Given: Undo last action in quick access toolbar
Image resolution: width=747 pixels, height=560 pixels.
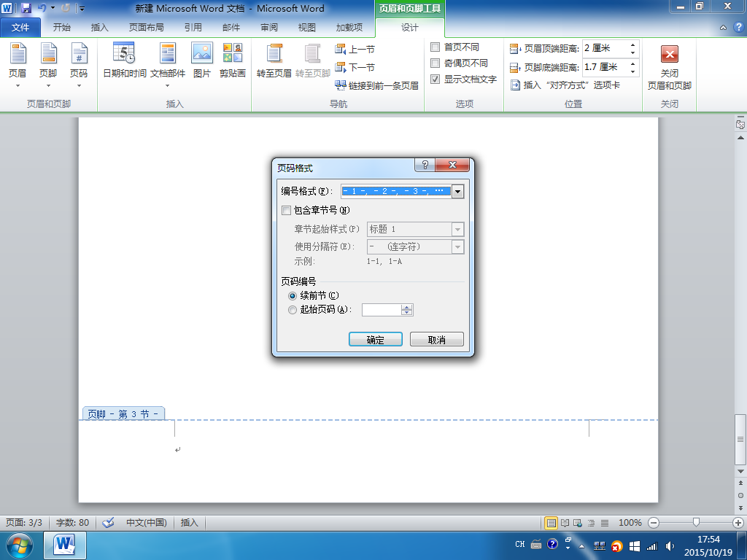Looking at the screenshot, I should coord(42,8).
